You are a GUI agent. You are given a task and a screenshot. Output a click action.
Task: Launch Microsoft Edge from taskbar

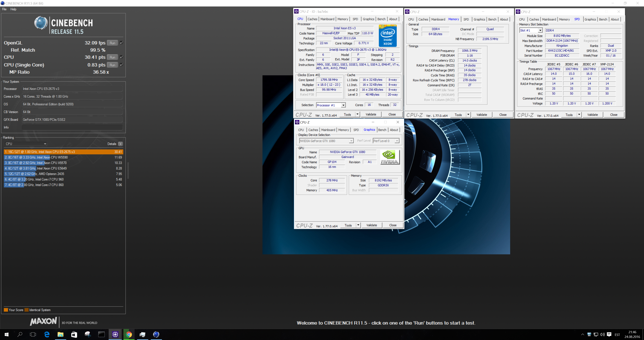[47, 334]
